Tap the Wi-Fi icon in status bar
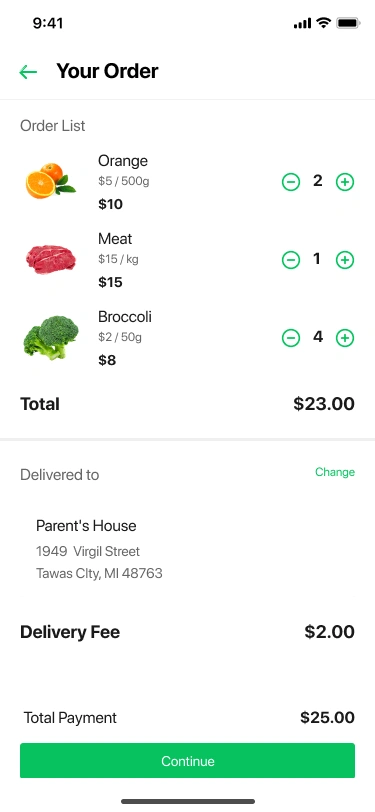The height and width of the screenshot is (812, 375). pos(324,23)
